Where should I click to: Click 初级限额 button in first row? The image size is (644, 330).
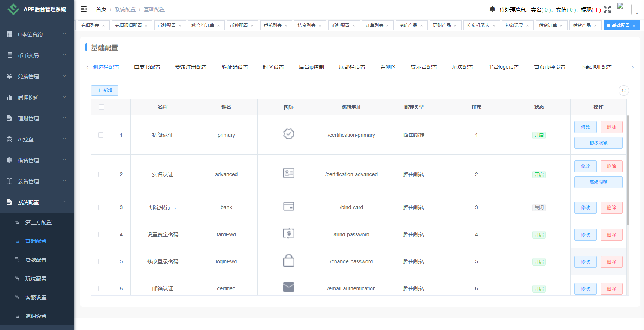click(x=598, y=143)
